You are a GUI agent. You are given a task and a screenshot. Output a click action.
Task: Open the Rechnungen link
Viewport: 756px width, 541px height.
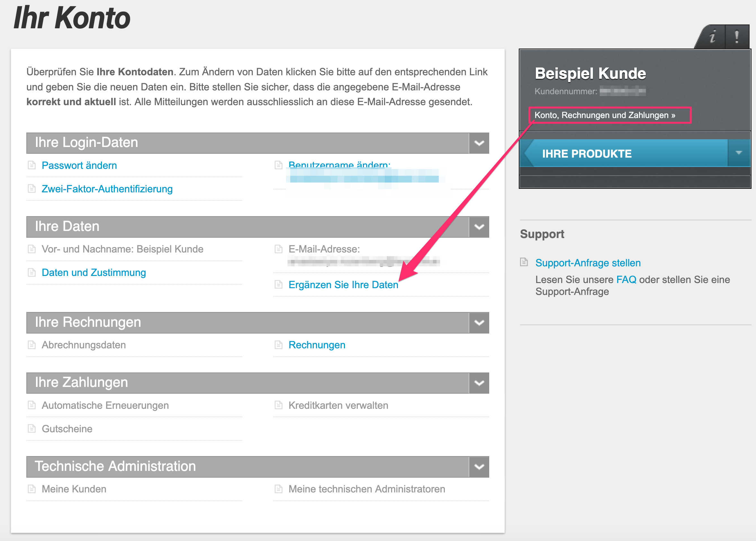click(317, 345)
